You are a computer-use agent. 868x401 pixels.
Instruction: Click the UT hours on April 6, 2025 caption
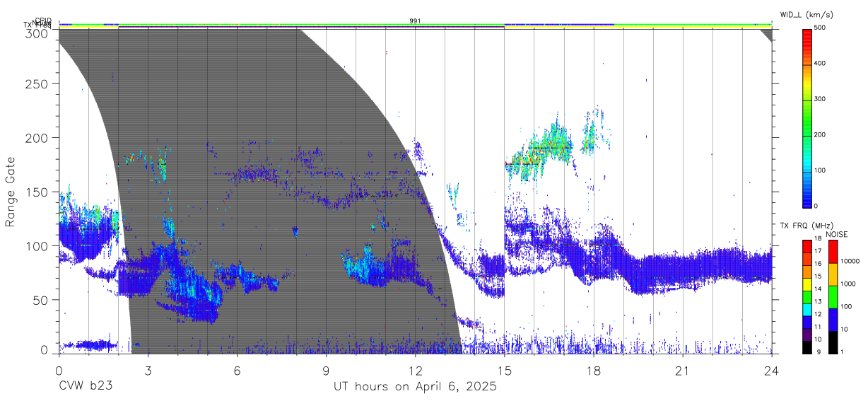coord(415,387)
